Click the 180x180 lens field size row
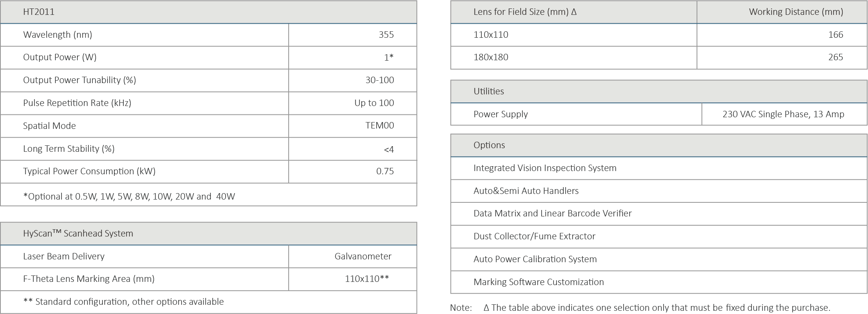Screen dimensions: 868x314 pyautogui.click(x=491, y=57)
